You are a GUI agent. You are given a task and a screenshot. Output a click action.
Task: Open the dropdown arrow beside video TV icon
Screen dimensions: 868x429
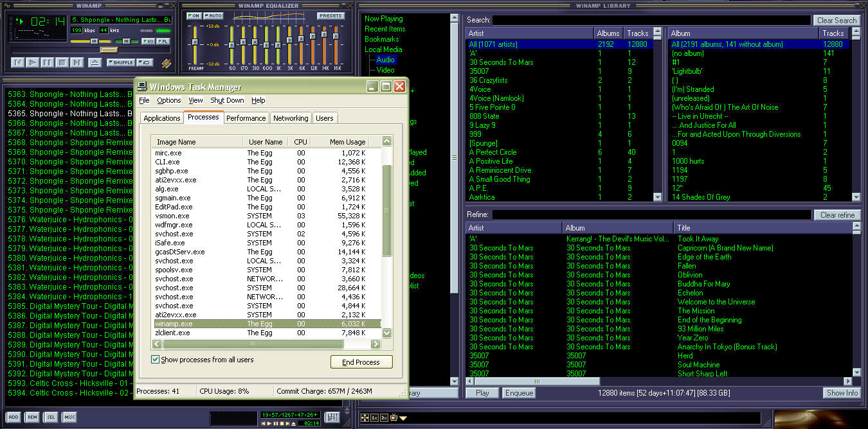pyautogui.click(x=404, y=418)
